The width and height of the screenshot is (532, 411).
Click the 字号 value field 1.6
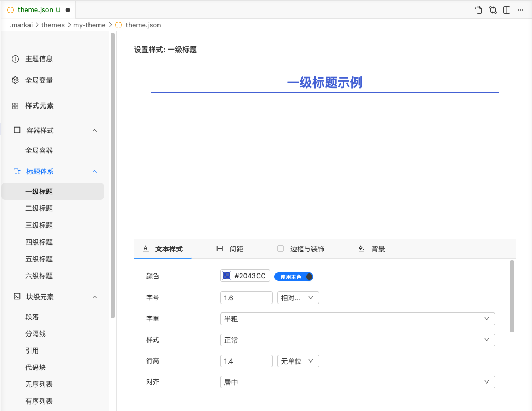247,298
